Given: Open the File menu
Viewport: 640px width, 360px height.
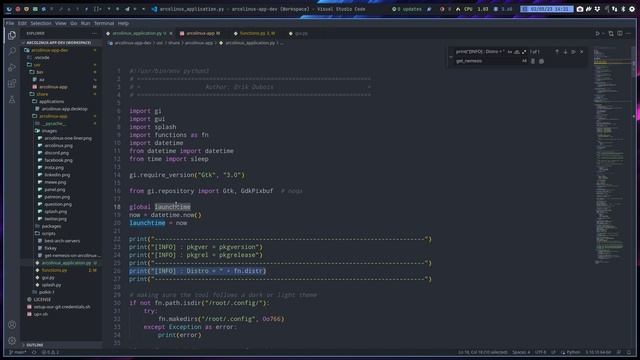Looking at the screenshot, I should 10,23.
